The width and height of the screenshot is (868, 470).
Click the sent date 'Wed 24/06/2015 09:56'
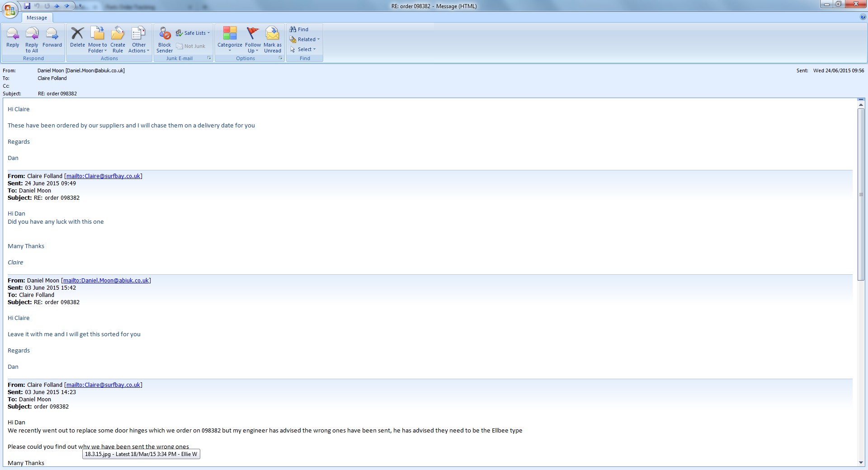click(x=839, y=70)
